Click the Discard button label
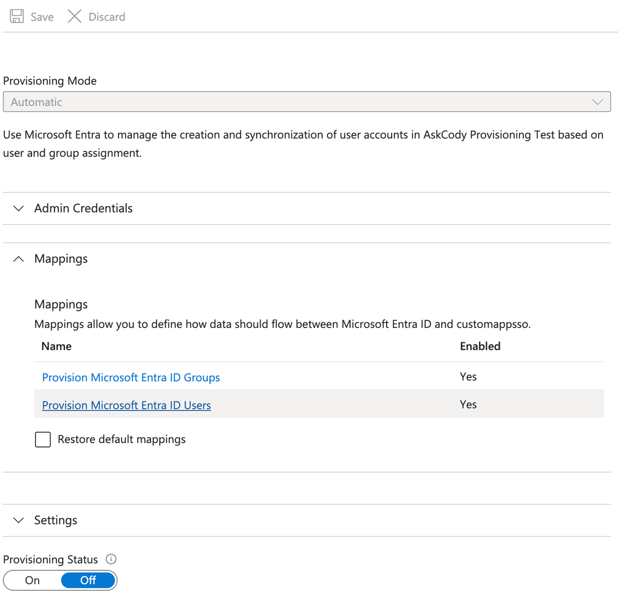The width and height of the screenshot is (618, 605). point(107,17)
